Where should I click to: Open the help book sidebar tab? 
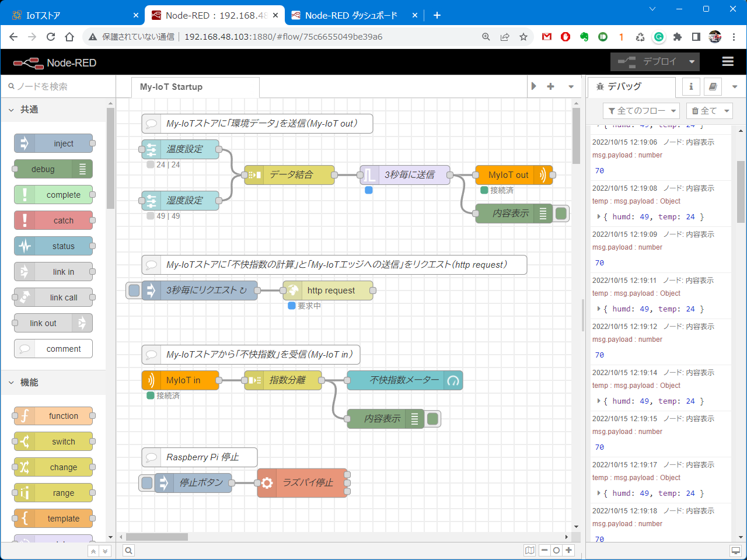click(713, 86)
